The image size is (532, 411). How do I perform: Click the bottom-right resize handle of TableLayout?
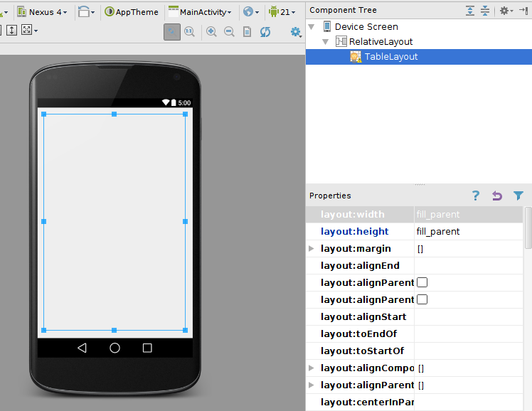[x=185, y=330]
